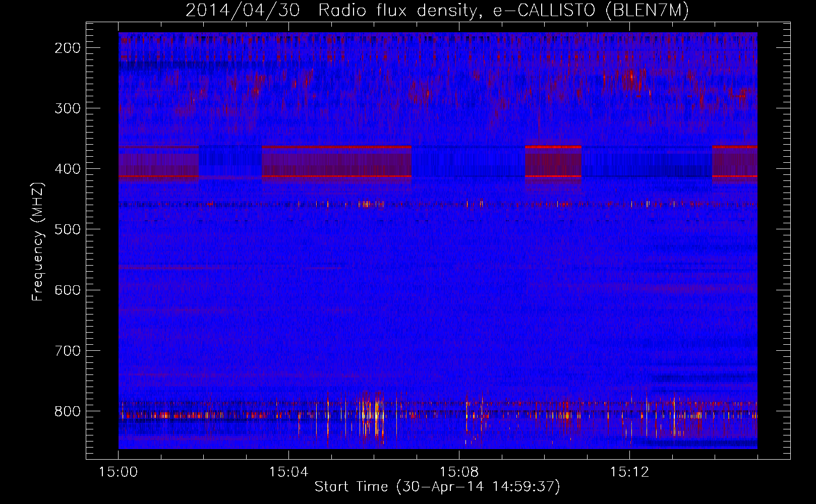Screen dimensions: 816x504
Task: Click the 400 frequency tick label
Action: click(x=67, y=169)
